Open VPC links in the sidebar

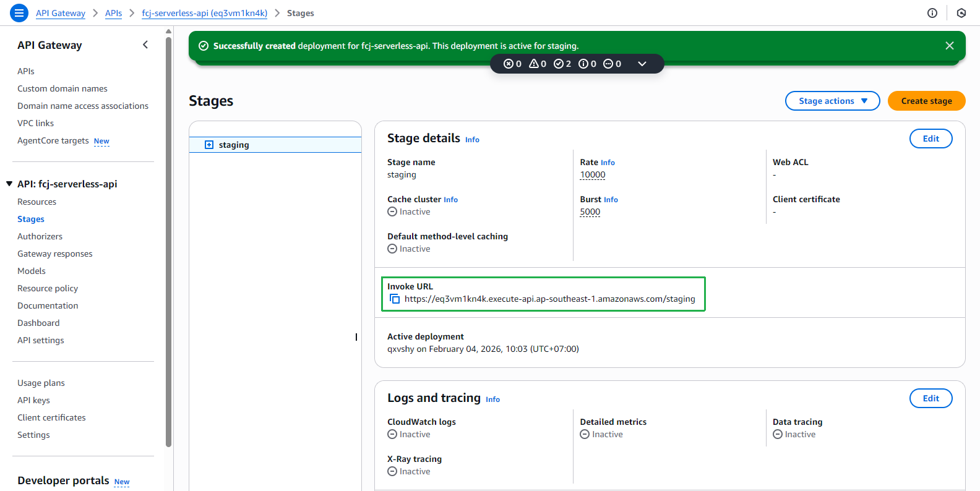pos(36,123)
